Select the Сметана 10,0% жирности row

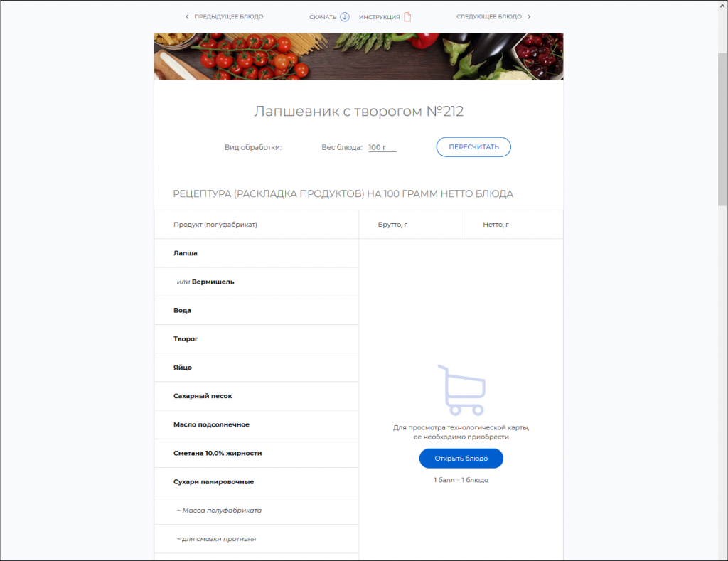pos(257,453)
